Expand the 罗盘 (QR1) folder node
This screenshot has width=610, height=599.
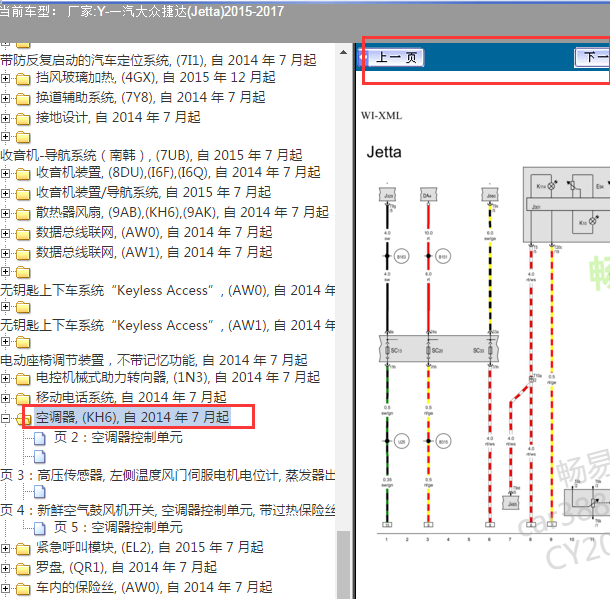[5, 568]
